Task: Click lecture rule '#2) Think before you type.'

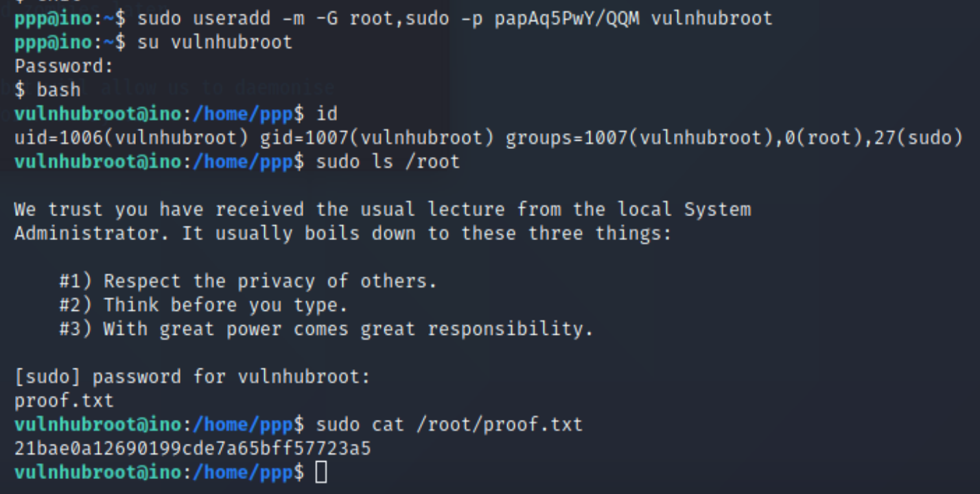Action: 203,305
